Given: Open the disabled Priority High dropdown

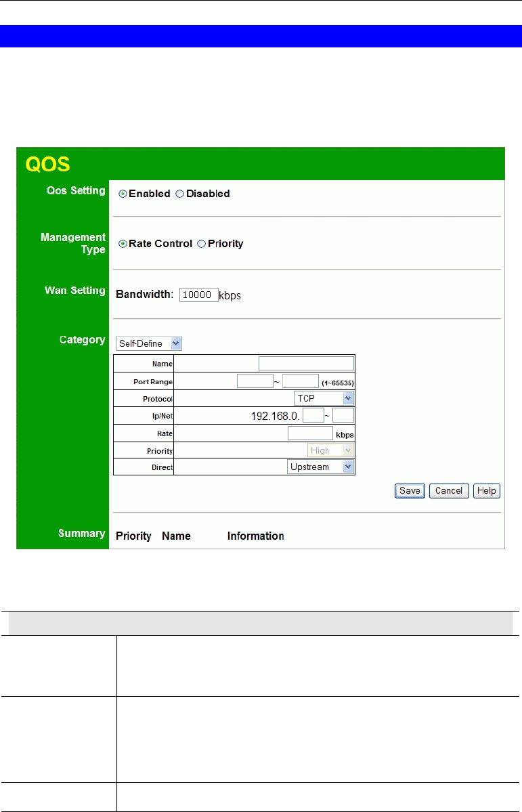Looking at the screenshot, I should (330, 450).
